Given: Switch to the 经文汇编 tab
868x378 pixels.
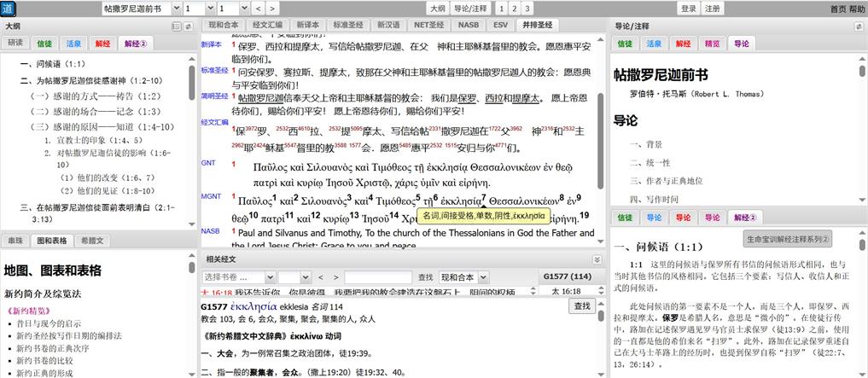Looking at the screenshot, I should pos(267,25).
